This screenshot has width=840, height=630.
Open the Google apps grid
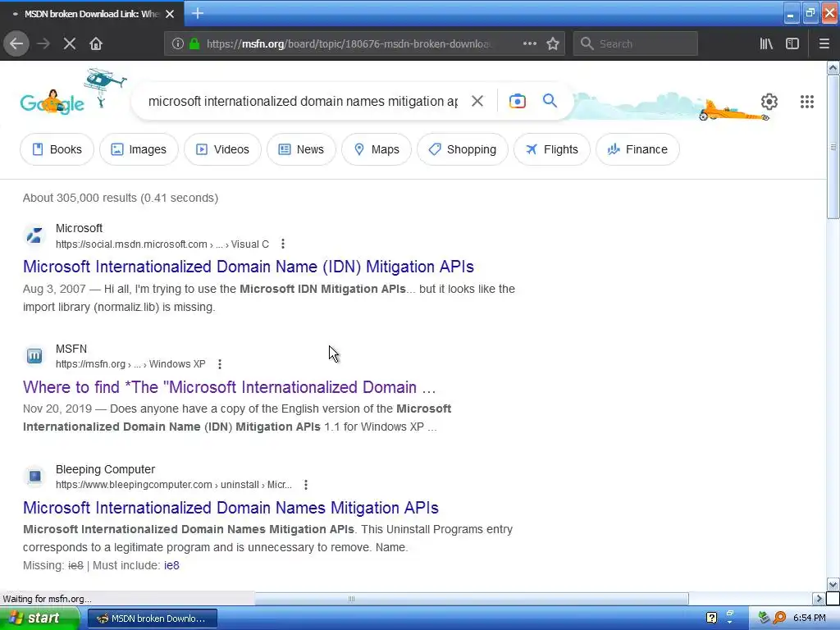click(807, 101)
